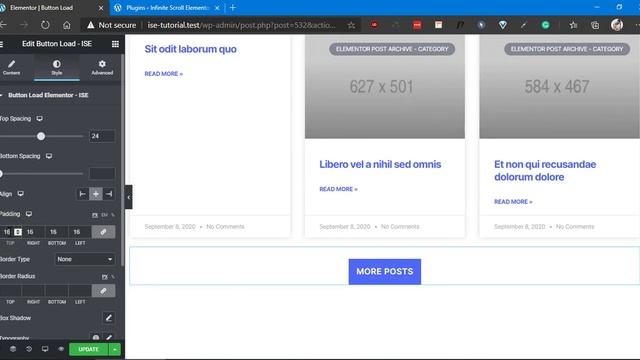
Task: Click READ MORE under Et non qui recusandae
Action: click(x=513, y=202)
